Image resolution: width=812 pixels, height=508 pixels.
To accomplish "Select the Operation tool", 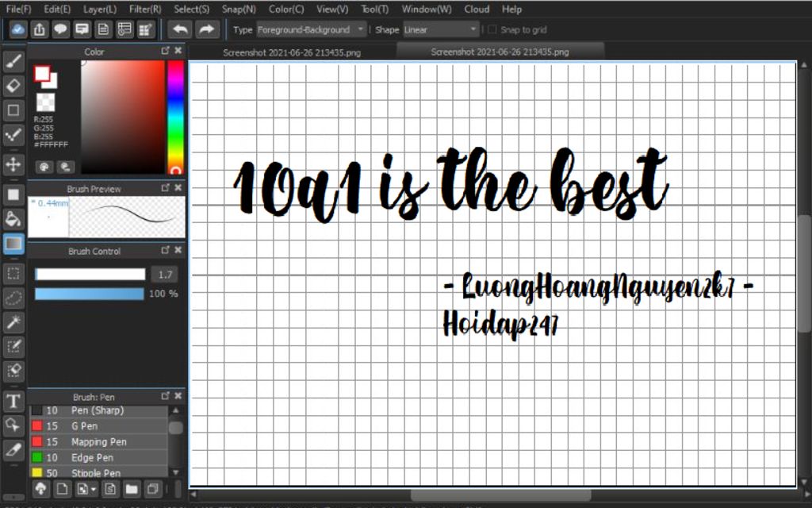I will click(x=13, y=425).
